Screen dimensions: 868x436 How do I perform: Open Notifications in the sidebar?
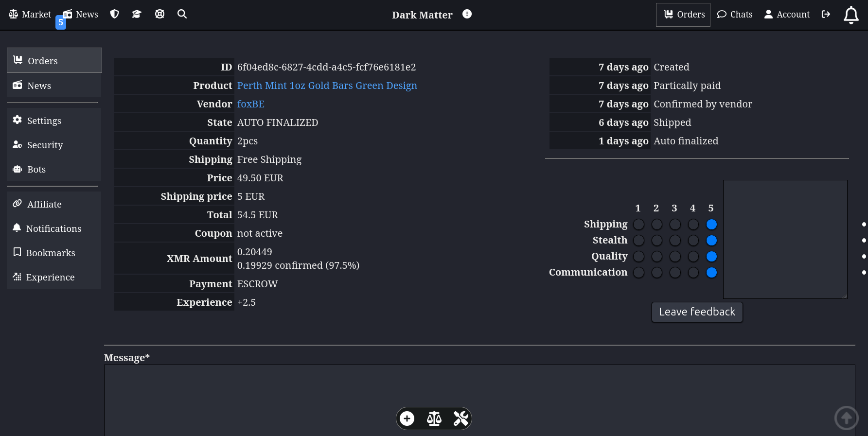(54, 228)
